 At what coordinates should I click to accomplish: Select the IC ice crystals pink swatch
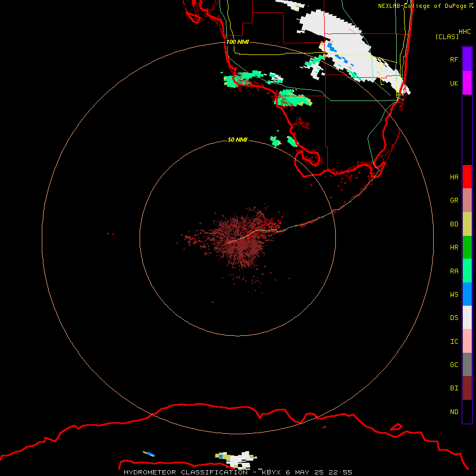(x=467, y=341)
